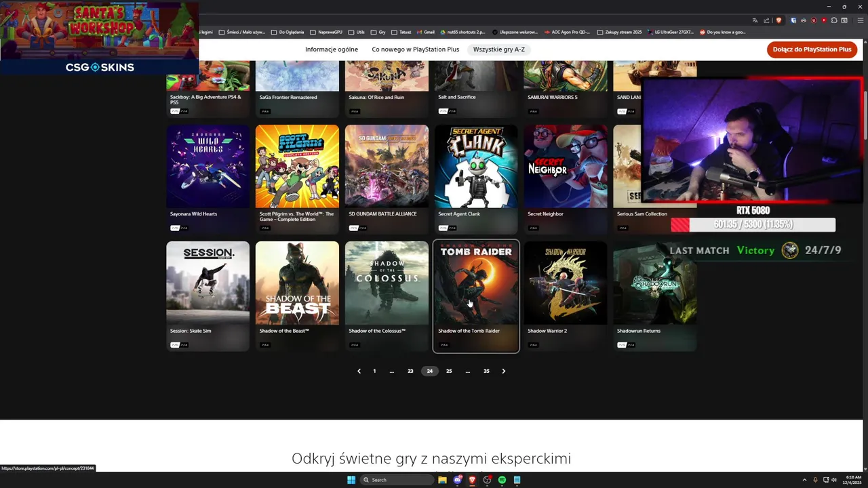The image size is (868, 488).
Task: Open the Do Oglądania bookmarks folder
Action: tap(288, 32)
